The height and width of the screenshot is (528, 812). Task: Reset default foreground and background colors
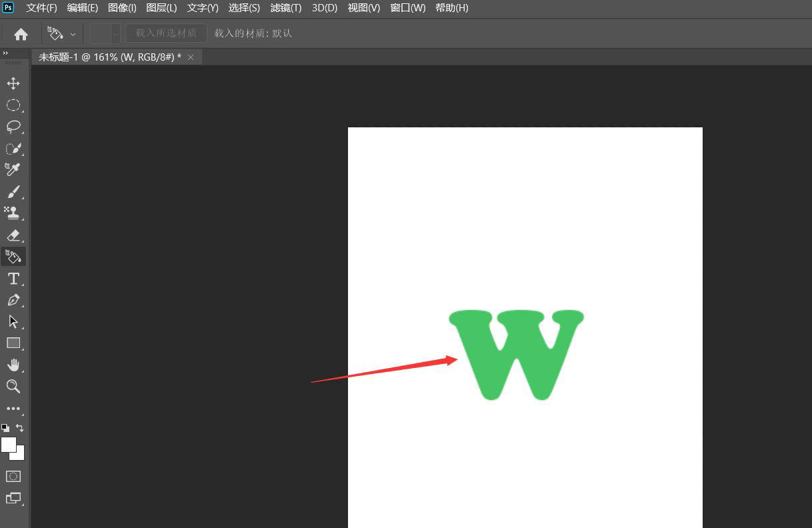tap(5, 427)
